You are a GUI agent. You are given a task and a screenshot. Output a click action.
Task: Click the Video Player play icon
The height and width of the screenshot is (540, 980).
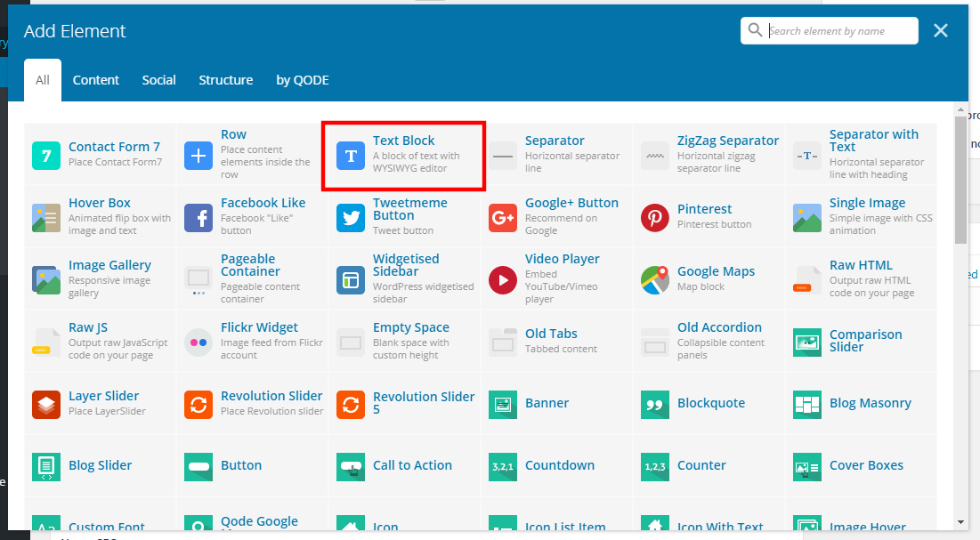point(503,280)
